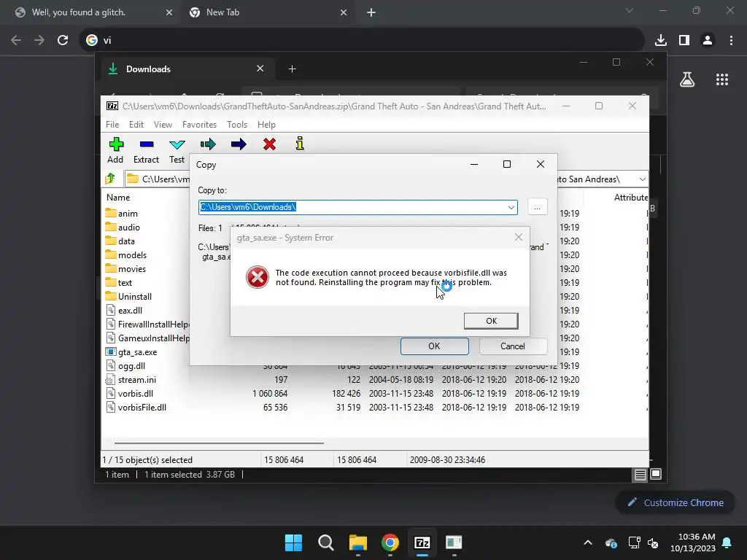Open the 7-Zip View menu
Screen dimensions: 747x560
(x=163, y=124)
